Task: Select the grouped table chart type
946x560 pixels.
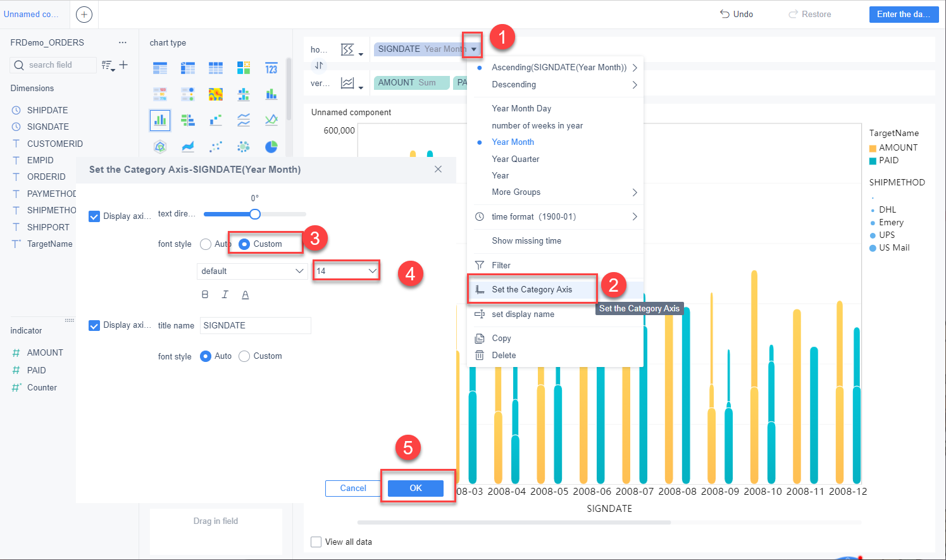Action: (x=160, y=68)
